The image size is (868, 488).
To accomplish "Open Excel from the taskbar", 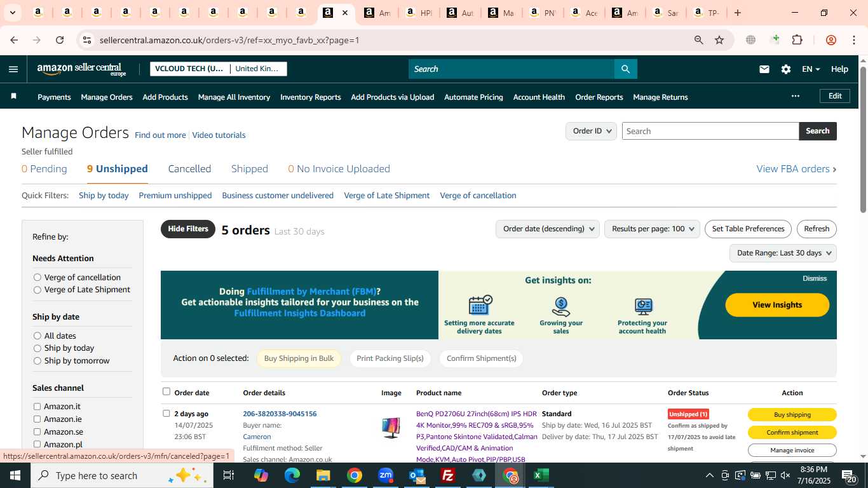I will [x=541, y=475].
